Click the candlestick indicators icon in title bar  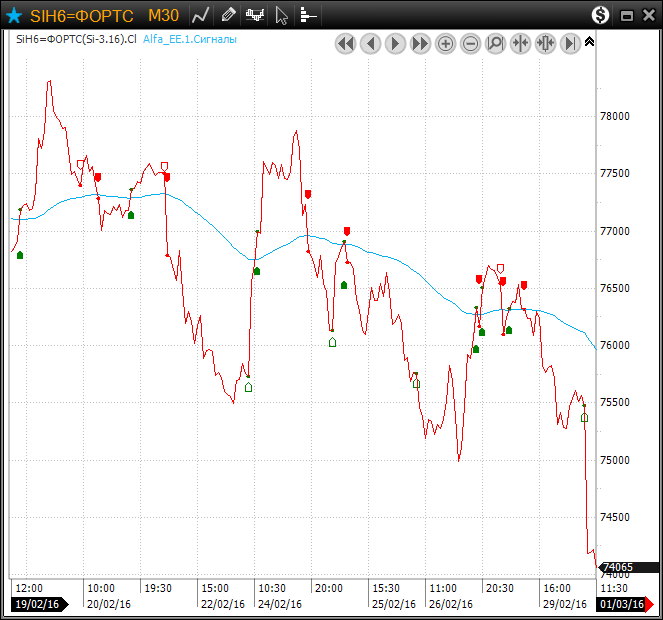(256, 15)
